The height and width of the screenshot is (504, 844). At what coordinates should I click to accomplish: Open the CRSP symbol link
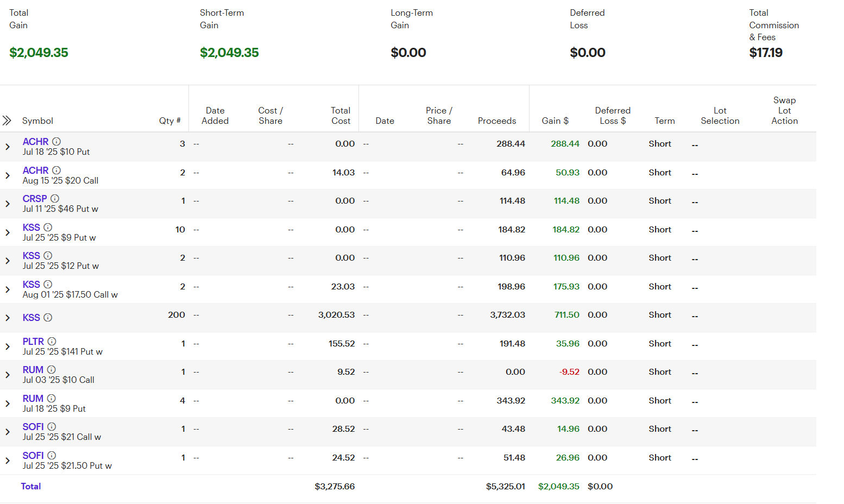click(x=35, y=199)
